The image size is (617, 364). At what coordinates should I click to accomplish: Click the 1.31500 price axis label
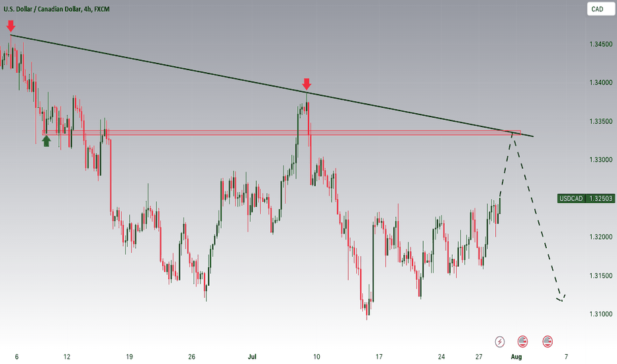[x=600, y=275]
